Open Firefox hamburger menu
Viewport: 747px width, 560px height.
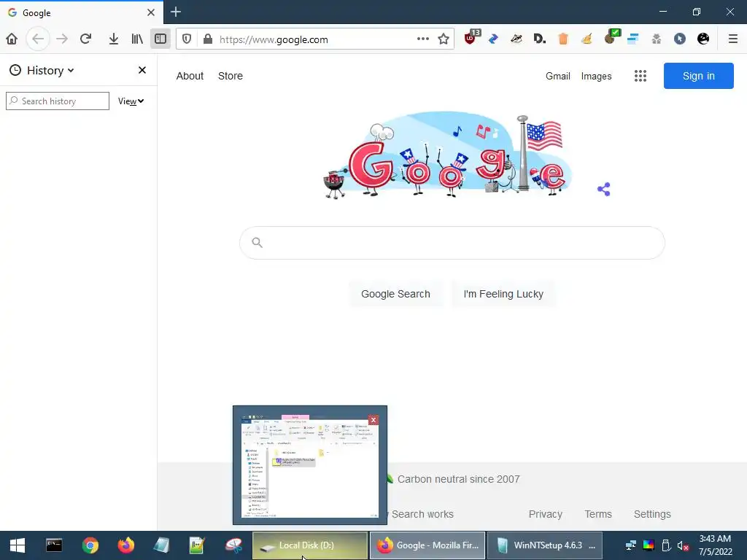pyautogui.click(x=733, y=39)
